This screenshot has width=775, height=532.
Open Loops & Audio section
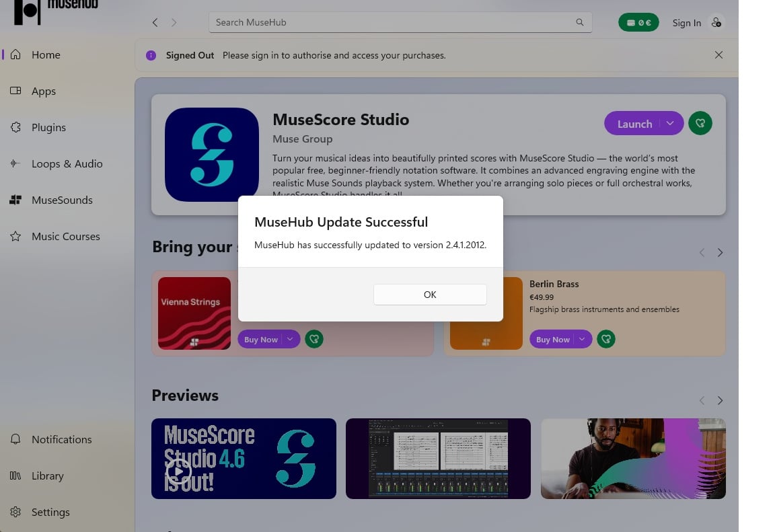67,163
